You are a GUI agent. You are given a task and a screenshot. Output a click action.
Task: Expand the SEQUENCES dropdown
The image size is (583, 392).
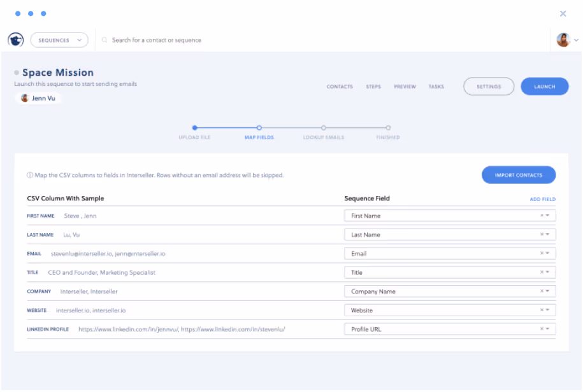[x=59, y=39]
